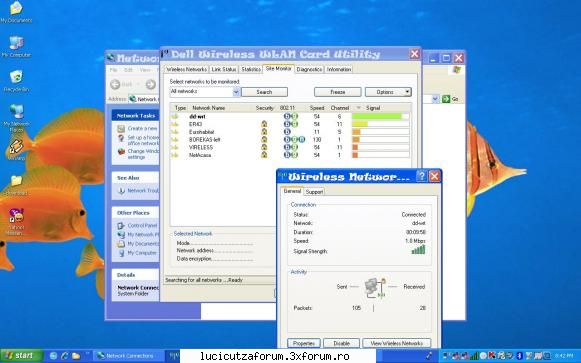Viewport: 581px width, 363px height.
Task: Click the View Wireless Networks button
Action: (396, 343)
